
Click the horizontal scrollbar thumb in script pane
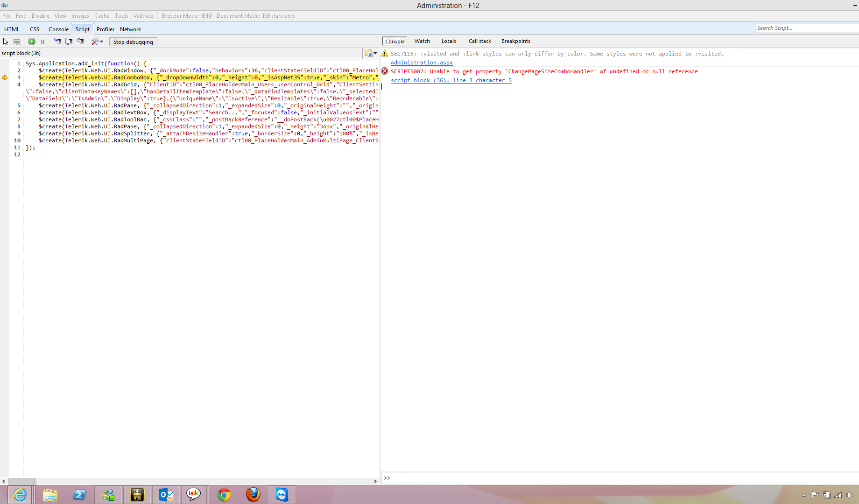coord(22,481)
